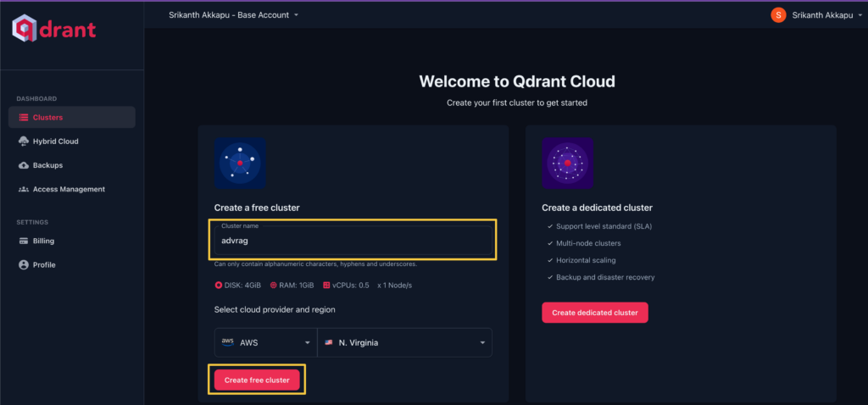Click the Billing card icon
Screen dimensions: 868x405
pos(23,241)
